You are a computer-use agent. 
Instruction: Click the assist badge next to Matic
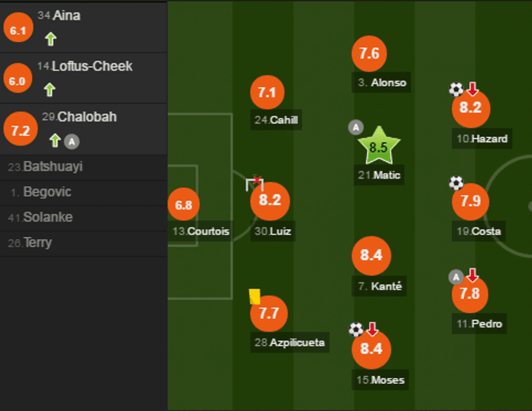coord(356,127)
